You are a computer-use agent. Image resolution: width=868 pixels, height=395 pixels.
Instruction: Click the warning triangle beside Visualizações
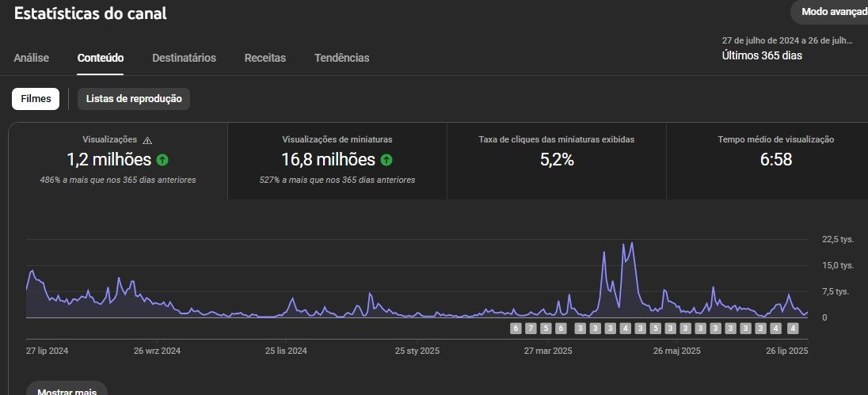coord(147,140)
